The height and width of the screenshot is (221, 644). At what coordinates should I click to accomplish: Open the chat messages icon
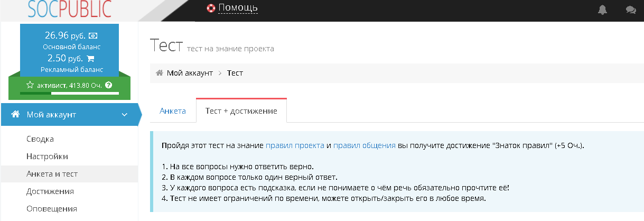(630, 10)
